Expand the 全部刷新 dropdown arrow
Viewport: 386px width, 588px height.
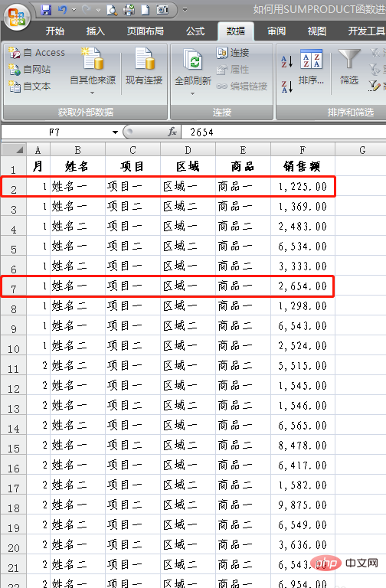click(192, 93)
